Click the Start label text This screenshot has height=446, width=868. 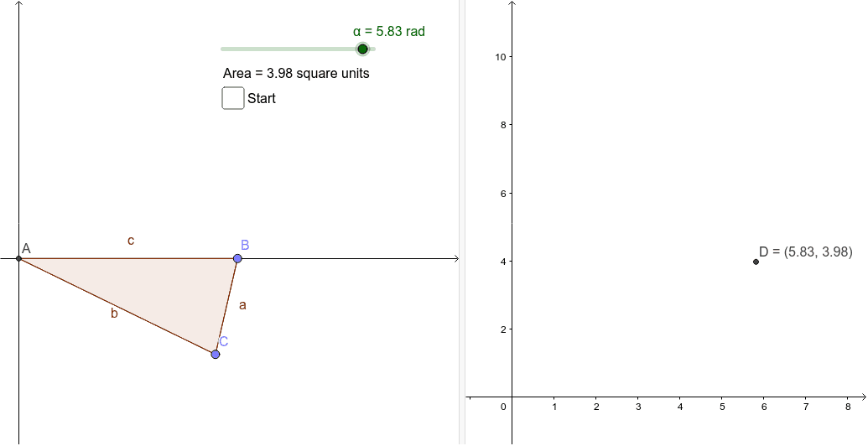click(262, 98)
